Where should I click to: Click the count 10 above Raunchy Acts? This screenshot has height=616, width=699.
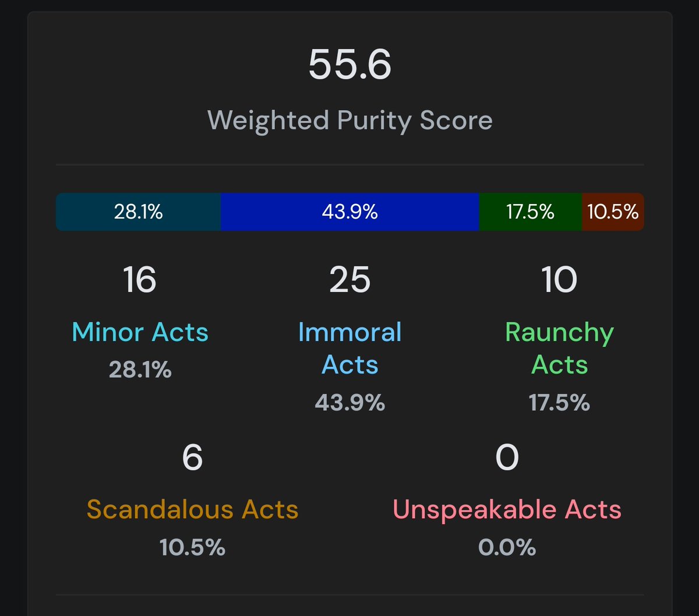(559, 280)
